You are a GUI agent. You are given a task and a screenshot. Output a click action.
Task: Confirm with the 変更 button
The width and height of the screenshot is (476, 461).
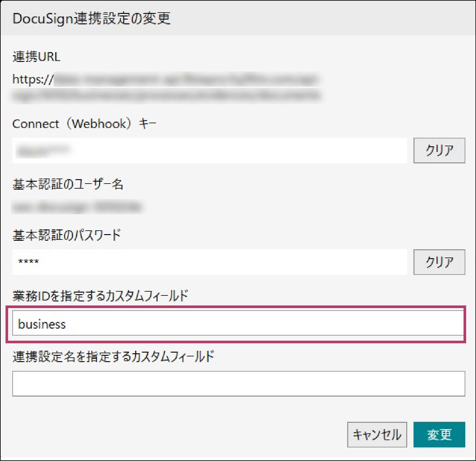(x=439, y=434)
